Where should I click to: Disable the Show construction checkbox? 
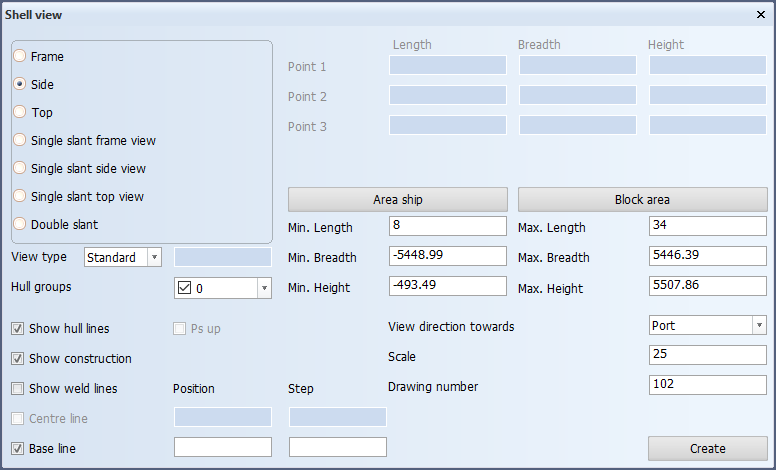click(x=18, y=359)
